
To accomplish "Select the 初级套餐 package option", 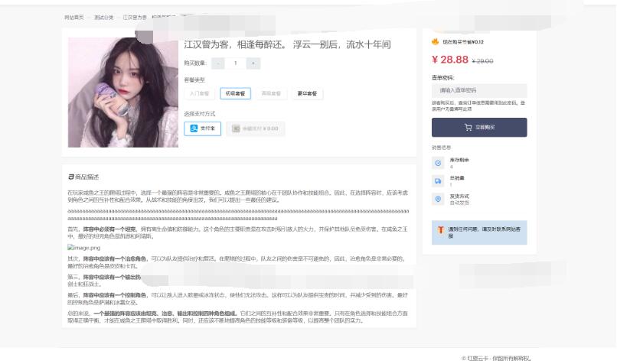I will [236, 93].
